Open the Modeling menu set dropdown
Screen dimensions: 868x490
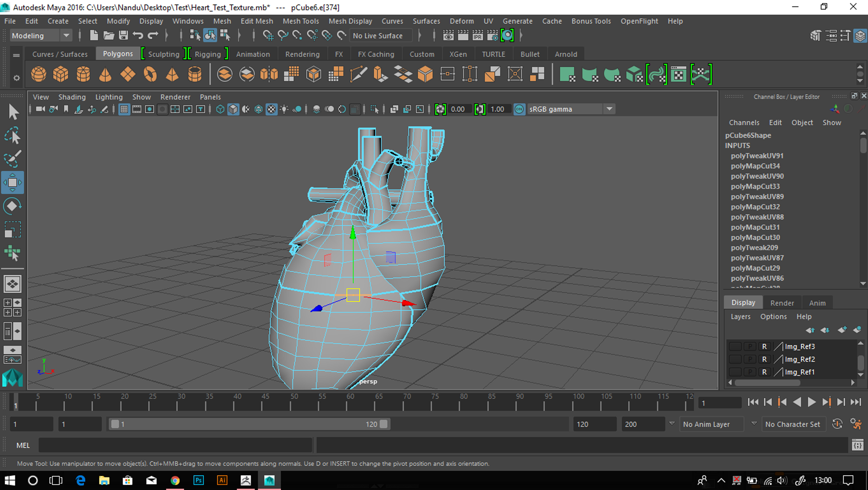(66, 35)
